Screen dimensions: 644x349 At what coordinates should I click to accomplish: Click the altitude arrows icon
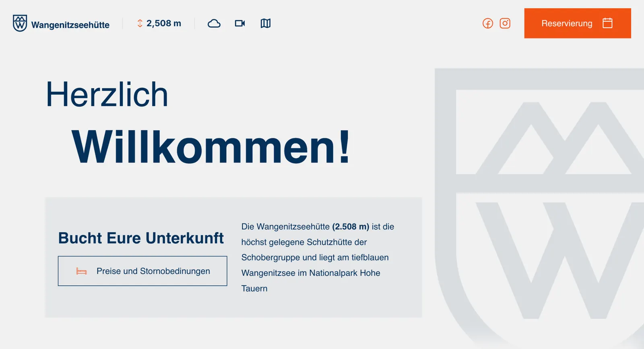[x=140, y=23]
